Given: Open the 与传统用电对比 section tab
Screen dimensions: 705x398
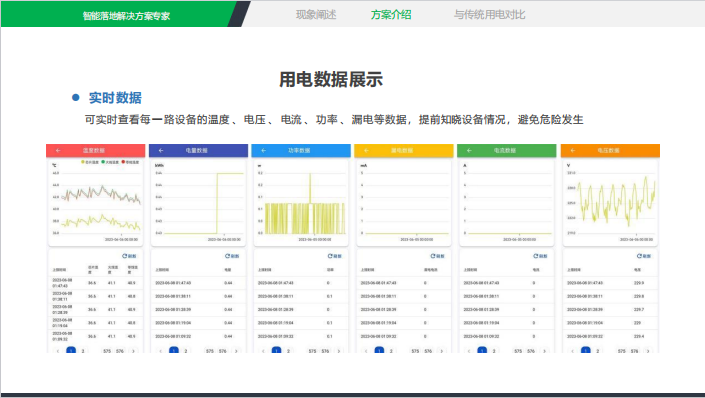Looking at the screenshot, I should 489,15.
